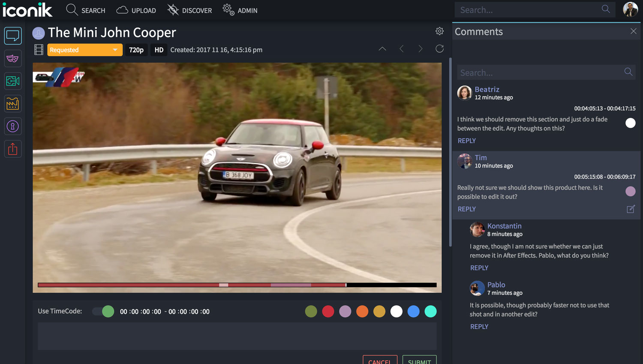Open Beatriz's profile avatar

[x=464, y=93]
